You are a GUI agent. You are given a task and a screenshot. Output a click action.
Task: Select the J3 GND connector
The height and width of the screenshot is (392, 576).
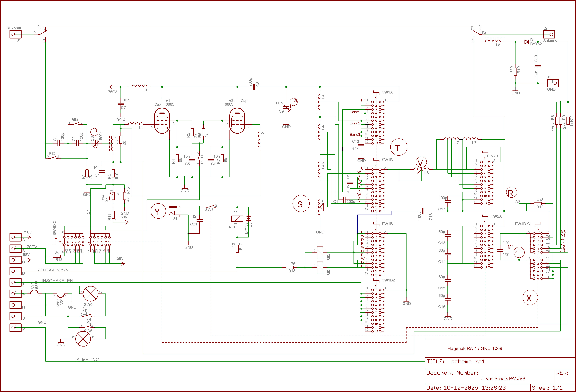click(x=553, y=83)
